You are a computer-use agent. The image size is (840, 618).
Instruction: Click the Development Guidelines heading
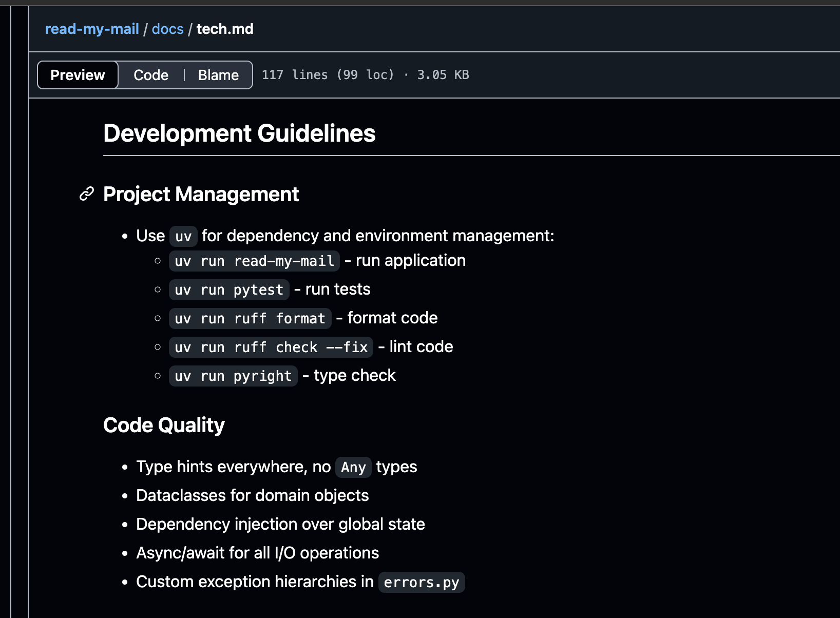239,133
